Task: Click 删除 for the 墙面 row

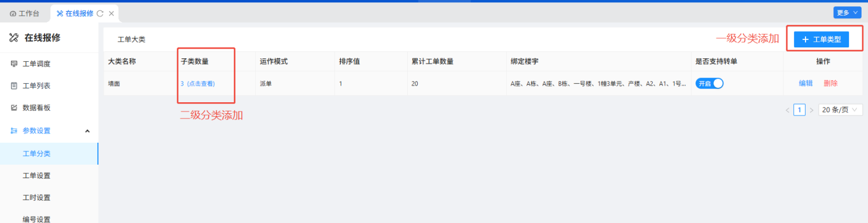Action: click(830, 83)
